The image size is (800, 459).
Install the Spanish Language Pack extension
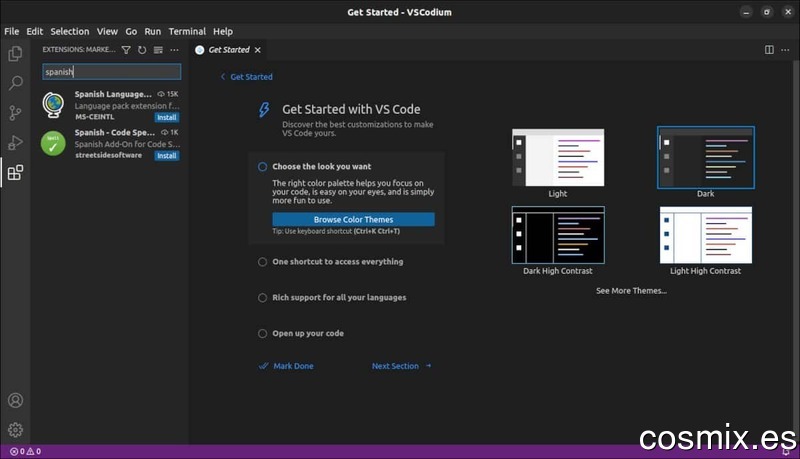point(166,117)
